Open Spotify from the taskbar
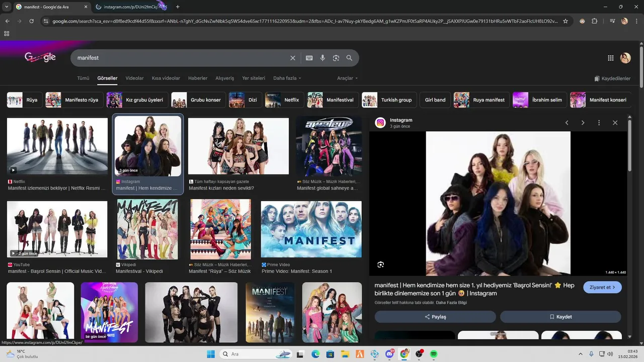The height and width of the screenshot is (362, 644). click(x=434, y=354)
